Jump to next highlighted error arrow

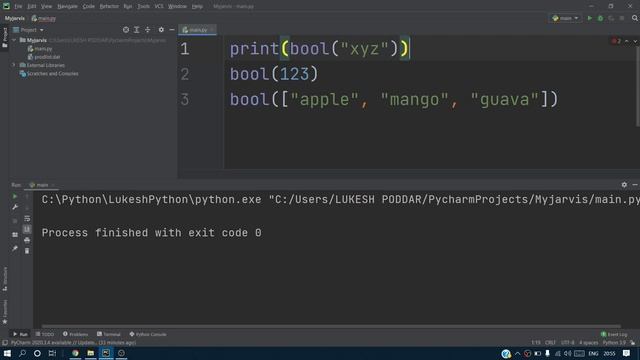click(635, 41)
